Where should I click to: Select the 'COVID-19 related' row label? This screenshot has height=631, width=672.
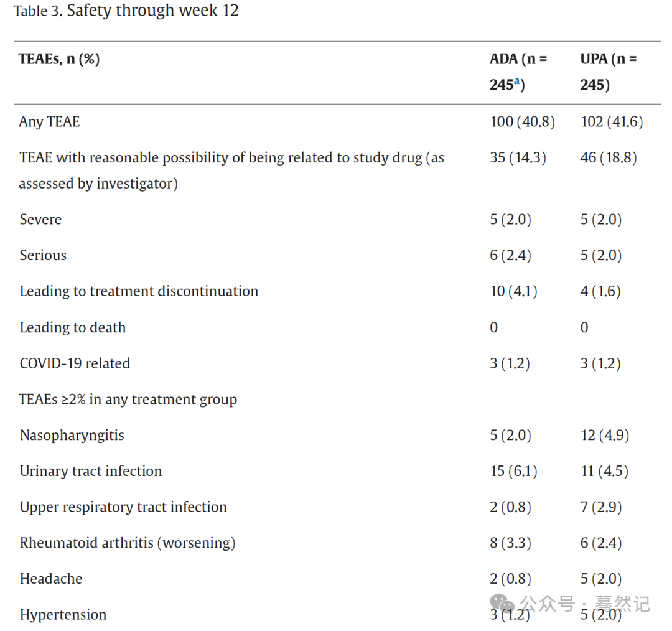click(75, 363)
